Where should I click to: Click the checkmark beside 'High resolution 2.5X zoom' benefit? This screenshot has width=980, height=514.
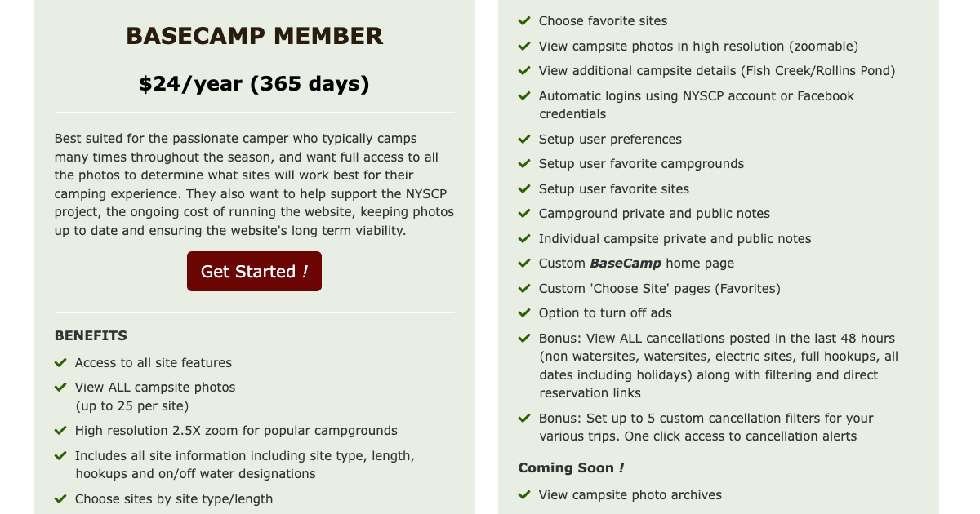(x=60, y=430)
